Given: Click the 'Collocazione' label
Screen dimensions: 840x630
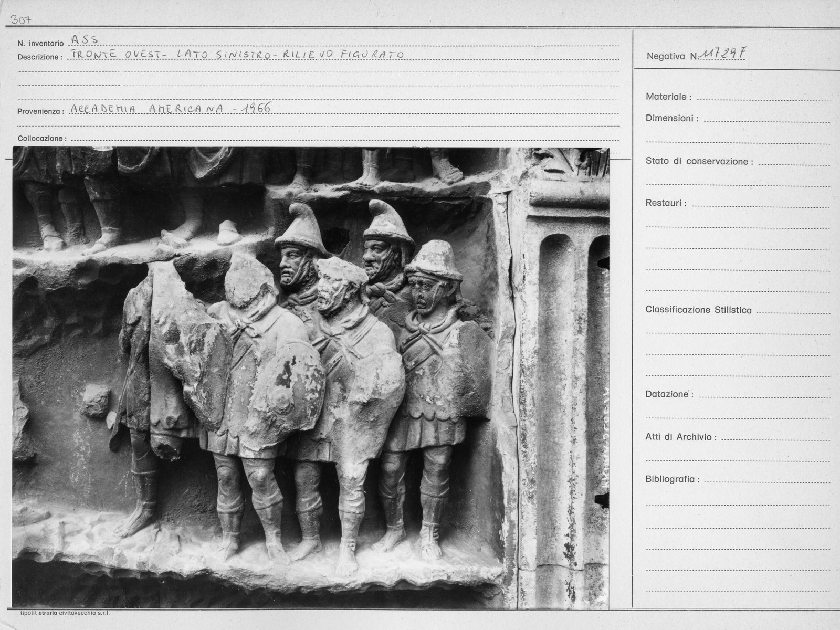Looking at the screenshot, I should (x=42, y=139).
